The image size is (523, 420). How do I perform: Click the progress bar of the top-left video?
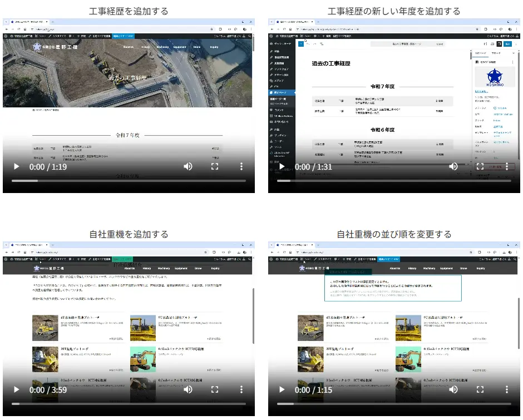point(128,180)
